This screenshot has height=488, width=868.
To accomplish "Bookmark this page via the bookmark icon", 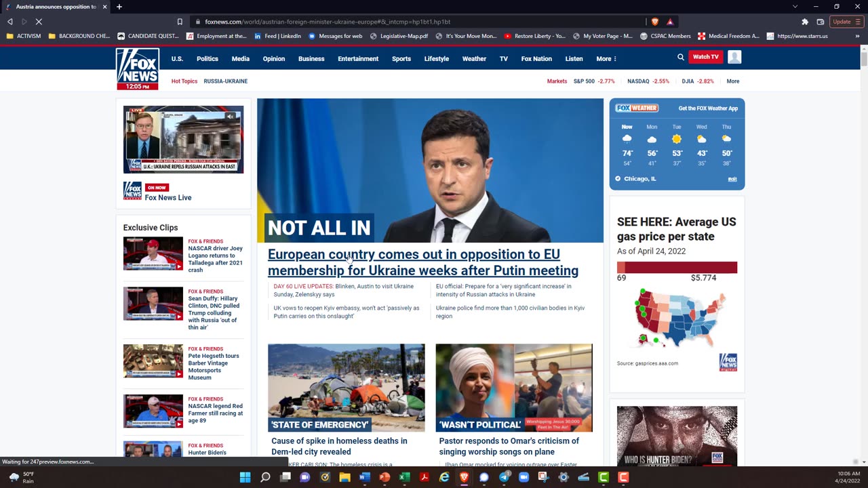I will click(x=180, y=22).
